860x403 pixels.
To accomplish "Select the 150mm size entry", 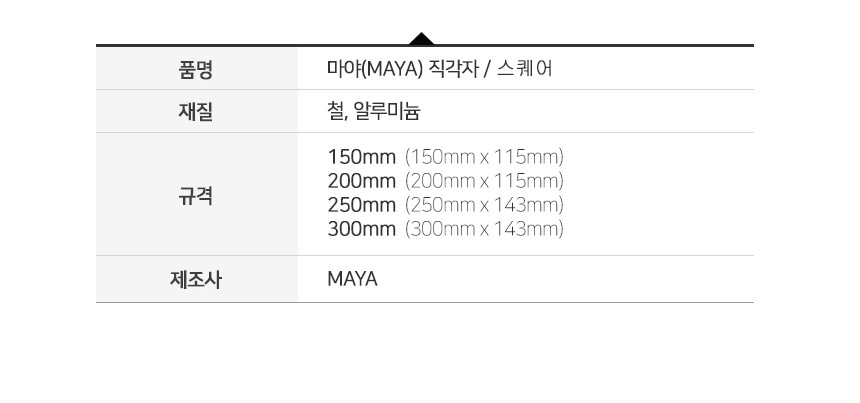I will (361, 157).
